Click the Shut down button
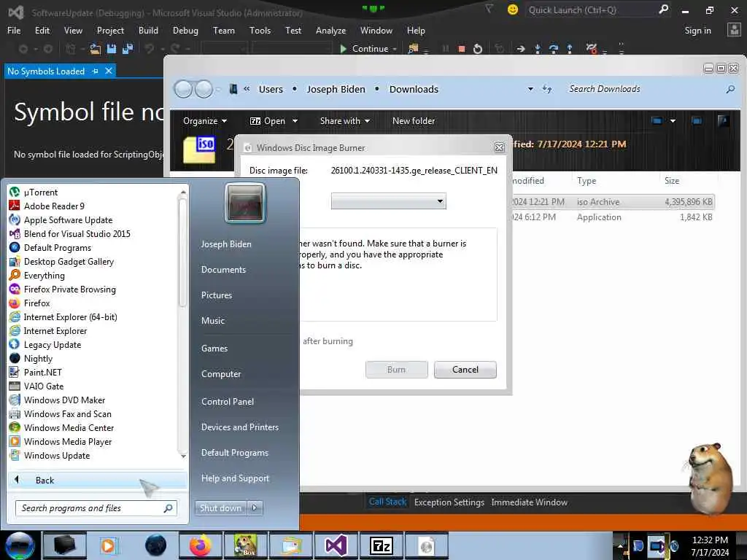Image resolution: width=747 pixels, height=560 pixels. [220, 507]
